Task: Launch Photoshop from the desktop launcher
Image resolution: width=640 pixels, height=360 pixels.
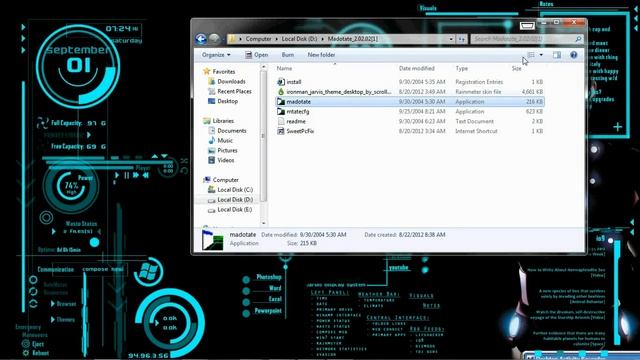Action: [269, 277]
